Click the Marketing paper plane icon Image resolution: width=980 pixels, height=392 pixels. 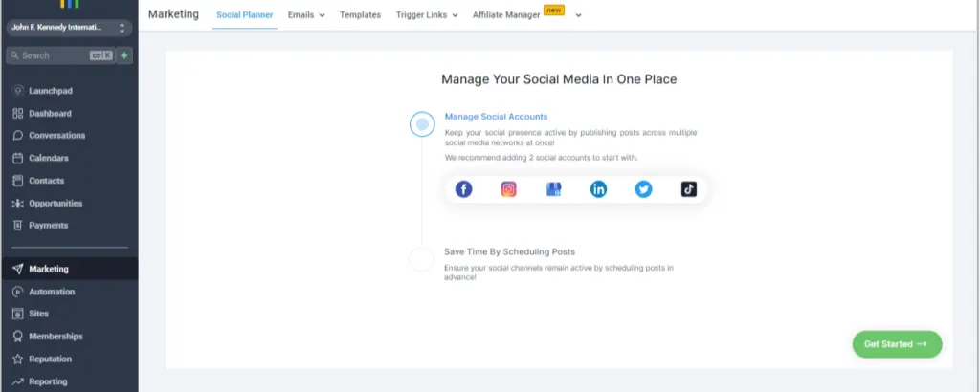[17, 269]
